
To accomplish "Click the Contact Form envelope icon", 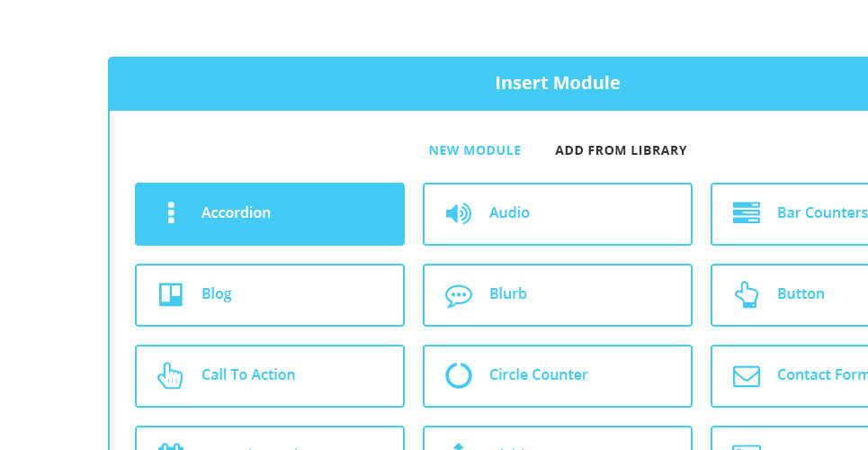I will tap(747, 375).
